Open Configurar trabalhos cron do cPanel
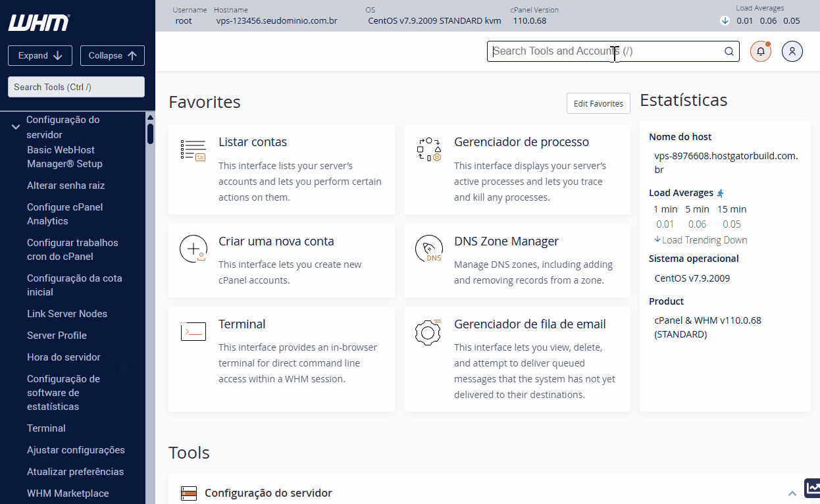 pyautogui.click(x=72, y=249)
